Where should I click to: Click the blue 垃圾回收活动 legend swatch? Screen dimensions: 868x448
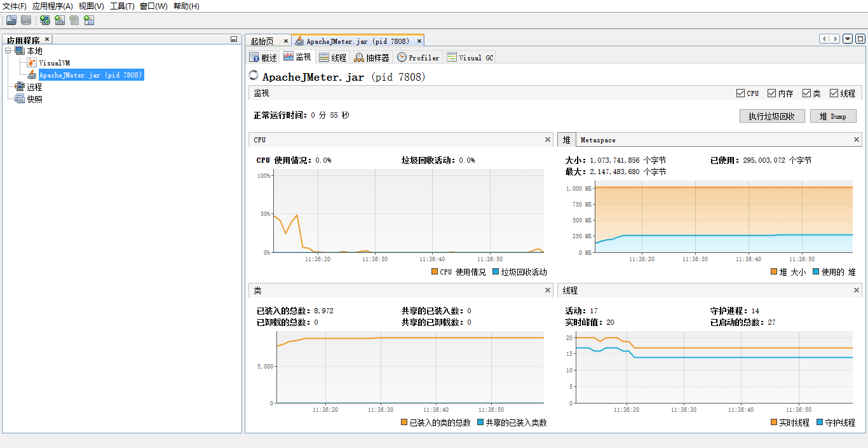tap(496, 272)
